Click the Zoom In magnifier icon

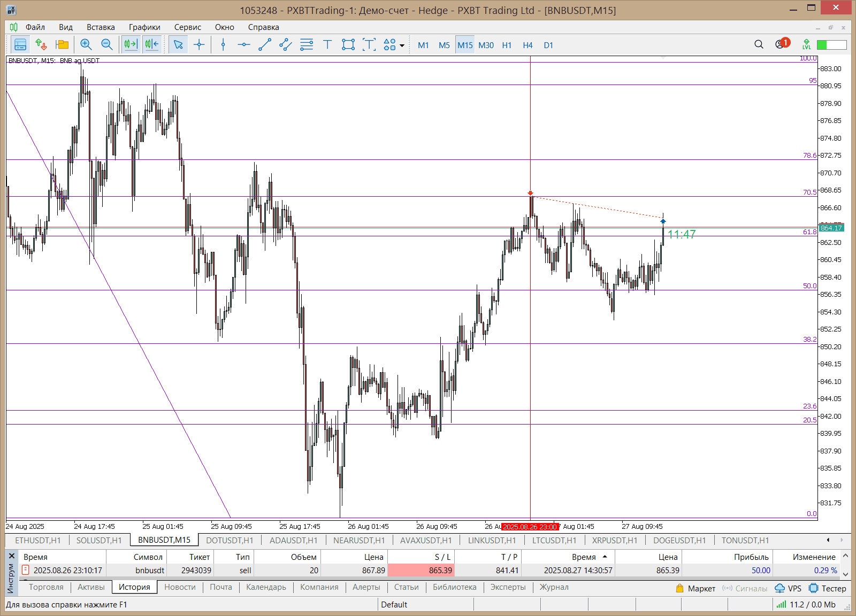click(86, 45)
